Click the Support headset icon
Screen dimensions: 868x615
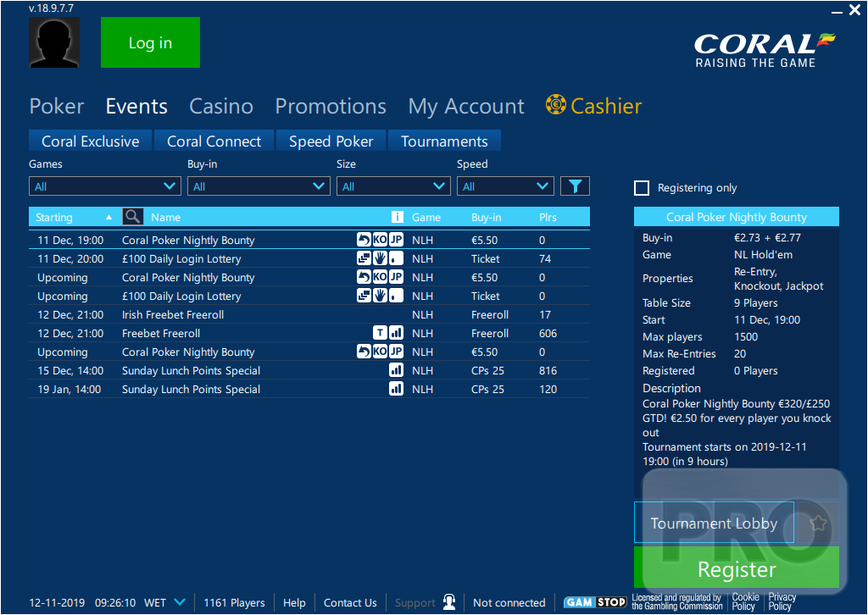(449, 601)
